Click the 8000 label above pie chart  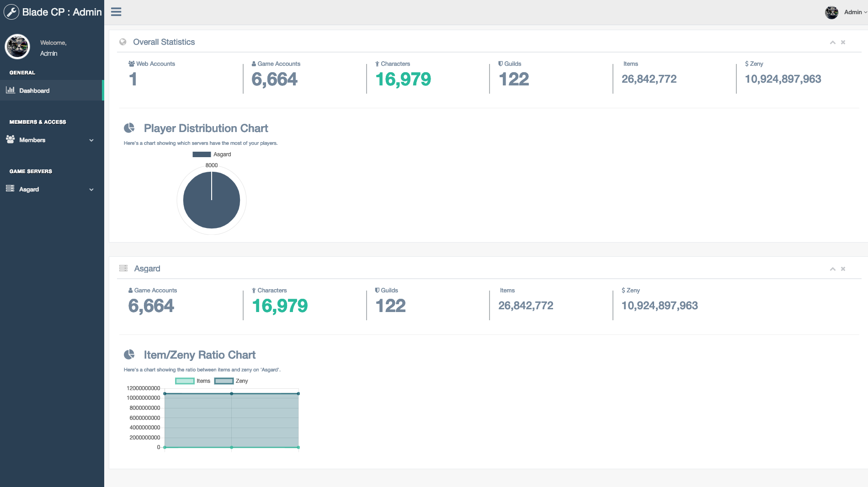(212, 165)
